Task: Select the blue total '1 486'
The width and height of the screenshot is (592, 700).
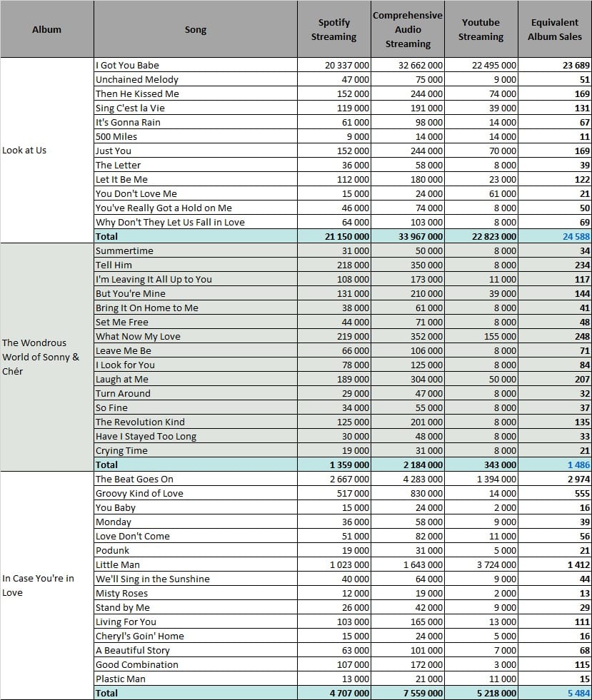Action: [x=578, y=465]
